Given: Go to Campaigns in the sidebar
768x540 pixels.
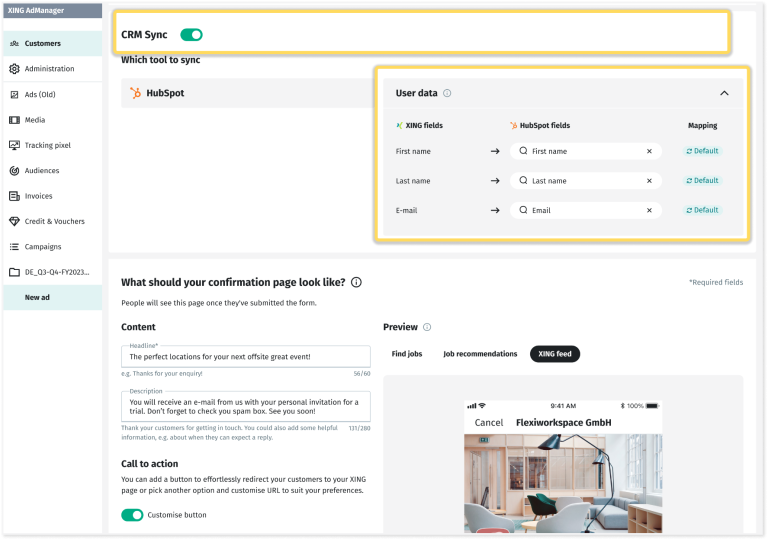Looking at the screenshot, I should tap(42, 246).
